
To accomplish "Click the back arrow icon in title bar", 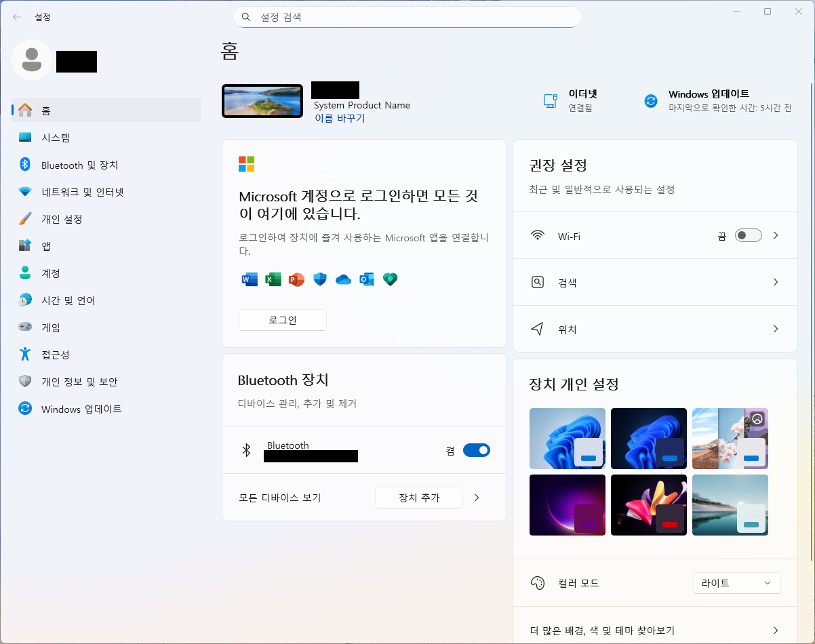I will coord(17,17).
